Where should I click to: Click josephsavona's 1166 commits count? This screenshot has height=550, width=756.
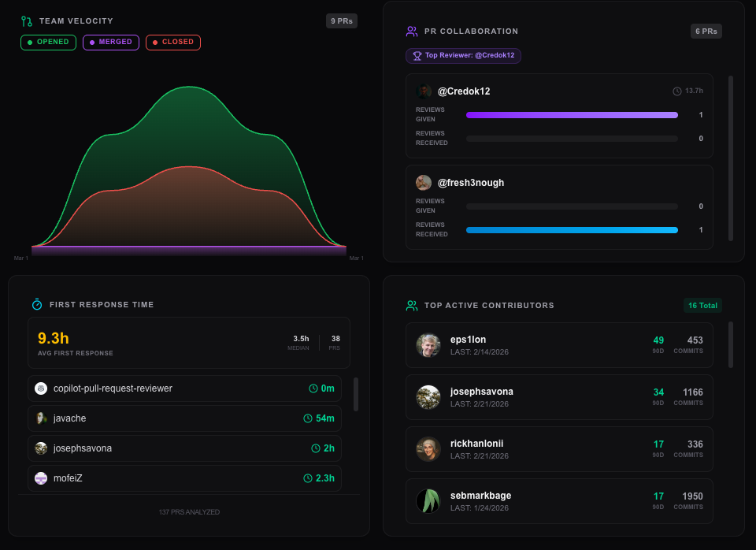point(693,392)
